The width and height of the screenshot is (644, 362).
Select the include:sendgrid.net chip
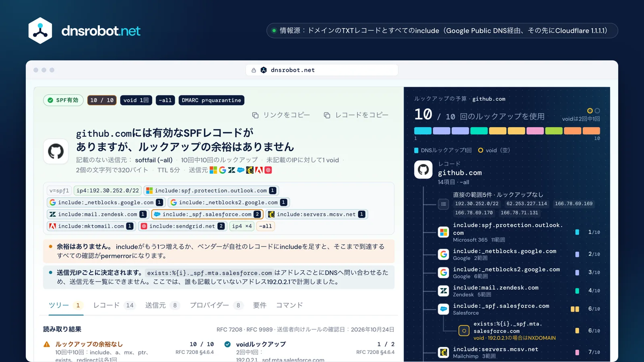(182, 226)
